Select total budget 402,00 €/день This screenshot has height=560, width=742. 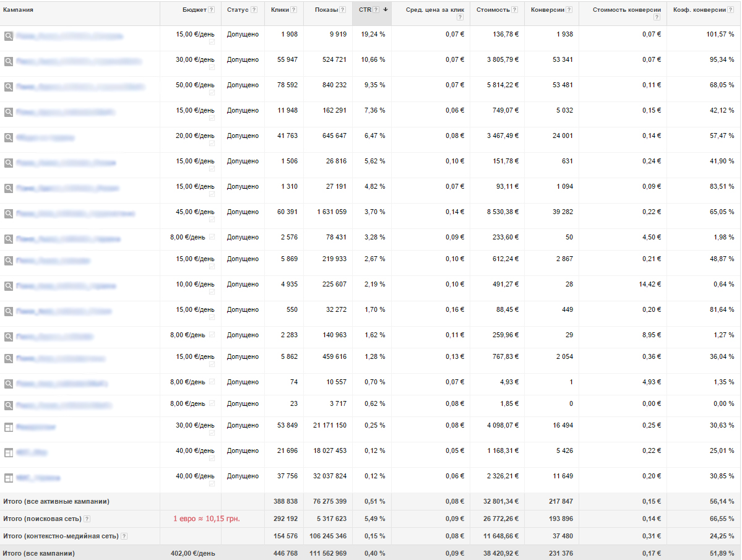click(x=193, y=553)
